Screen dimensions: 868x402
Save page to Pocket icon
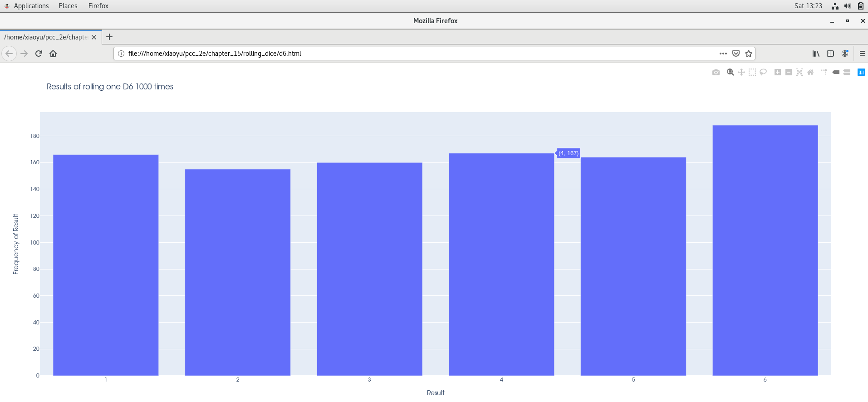click(736, 54)
